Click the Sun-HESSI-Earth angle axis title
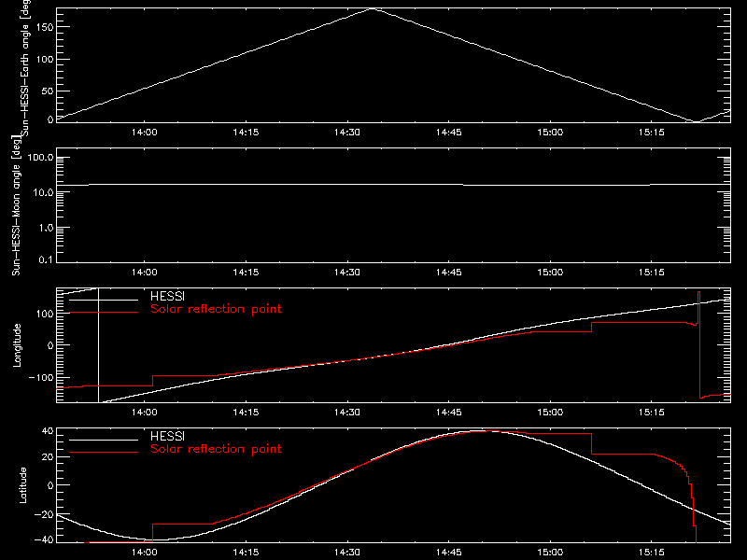The width and height of the screenshot is (747, 560). (x=25, y=67)
